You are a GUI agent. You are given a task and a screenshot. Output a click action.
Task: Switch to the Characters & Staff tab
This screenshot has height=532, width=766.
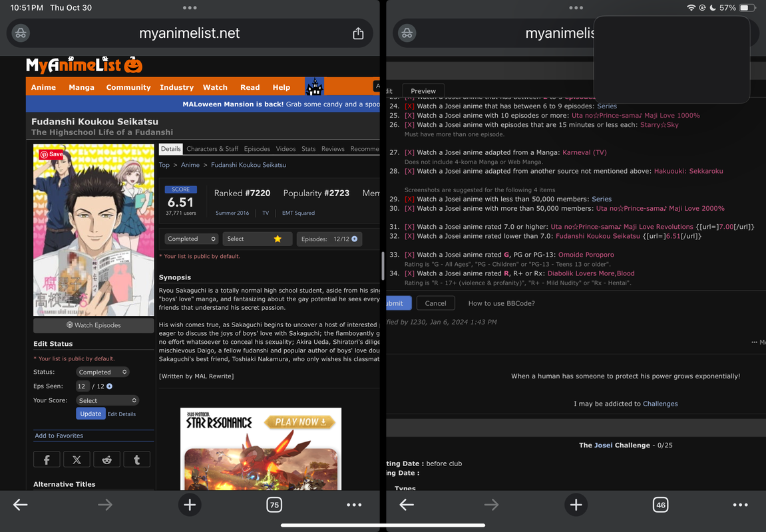pyautogui.click(x=212, y=149)
